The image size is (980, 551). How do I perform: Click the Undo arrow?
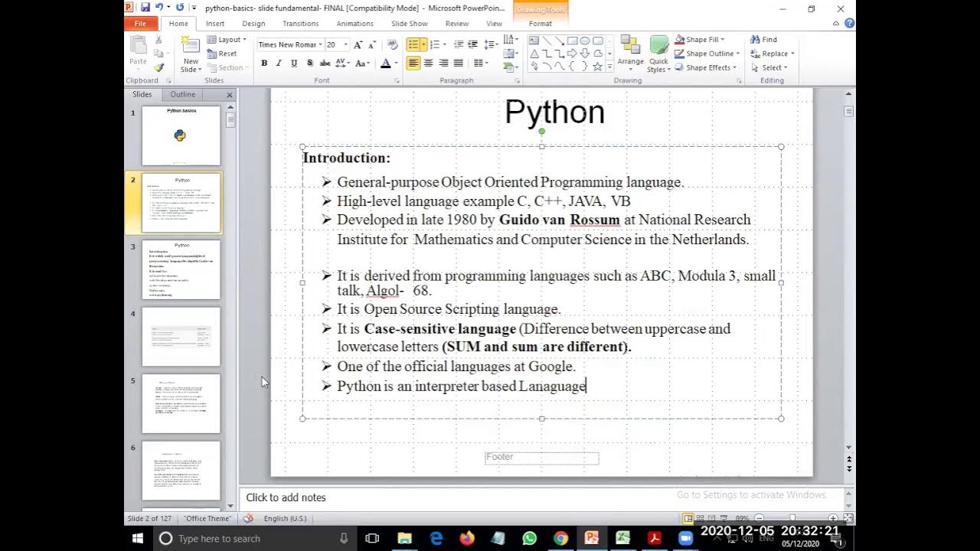click(x=159, y=8)
